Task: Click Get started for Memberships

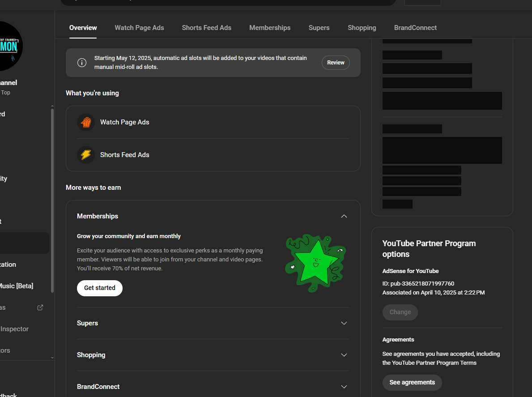Action: coord(100,288)
